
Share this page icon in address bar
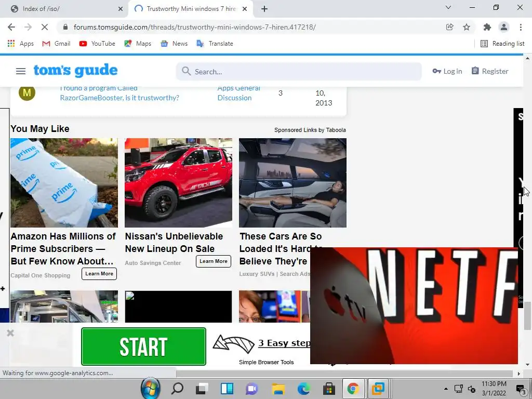click(449, 27)
